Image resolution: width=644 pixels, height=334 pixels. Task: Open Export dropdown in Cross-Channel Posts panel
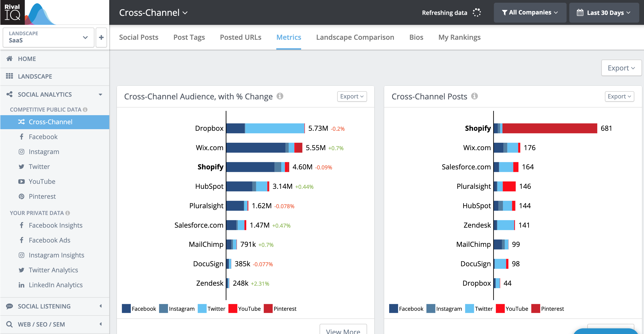coord(619,96)
